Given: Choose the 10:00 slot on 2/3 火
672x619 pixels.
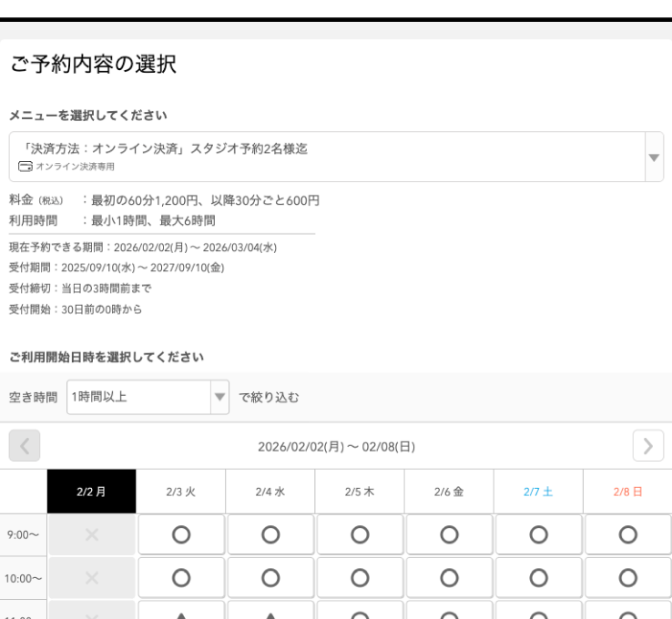Looking at the screenshot, I should 181,578.
